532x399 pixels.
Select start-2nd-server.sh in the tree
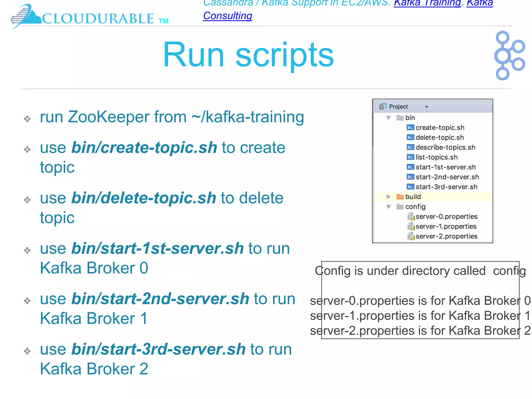(x=447, y=177)
